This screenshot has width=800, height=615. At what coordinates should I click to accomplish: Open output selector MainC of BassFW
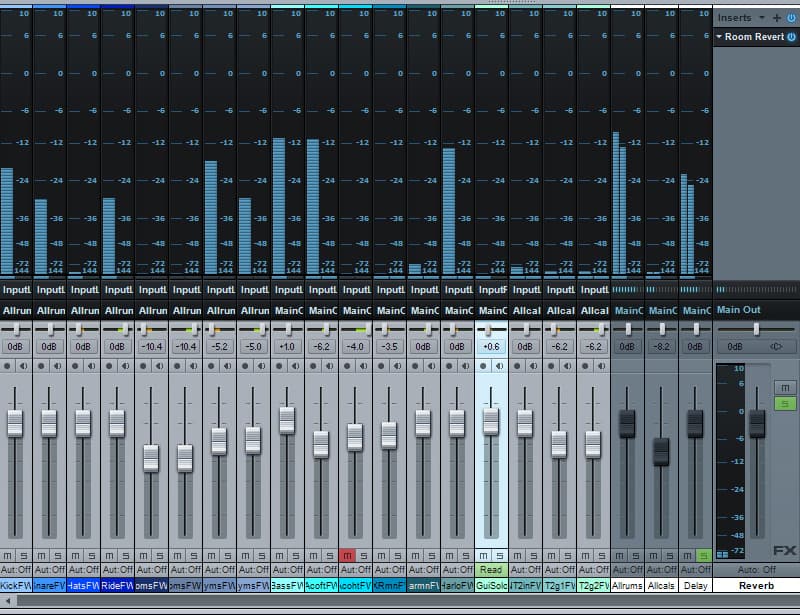pos(288,310)
